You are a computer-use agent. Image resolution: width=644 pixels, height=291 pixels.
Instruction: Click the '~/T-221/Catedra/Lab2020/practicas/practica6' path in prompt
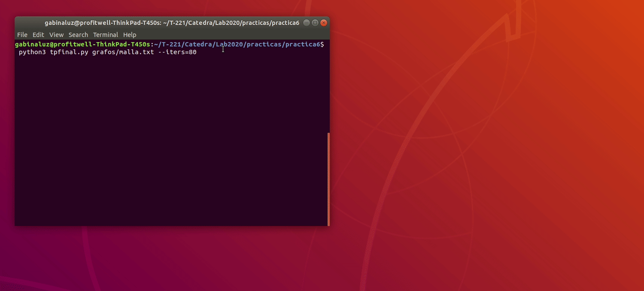tap(237, 44)
